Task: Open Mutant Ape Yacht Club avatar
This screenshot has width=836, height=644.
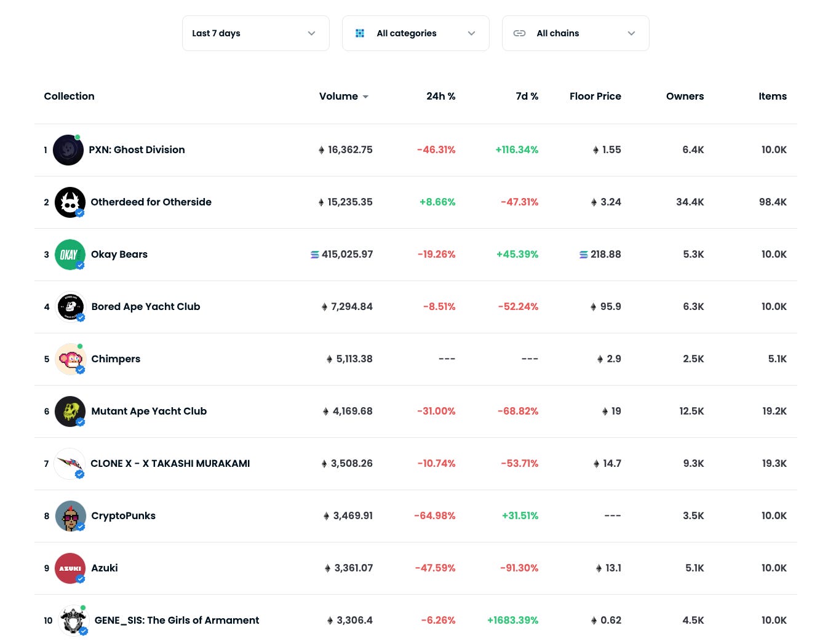Action: pos(70,411)
